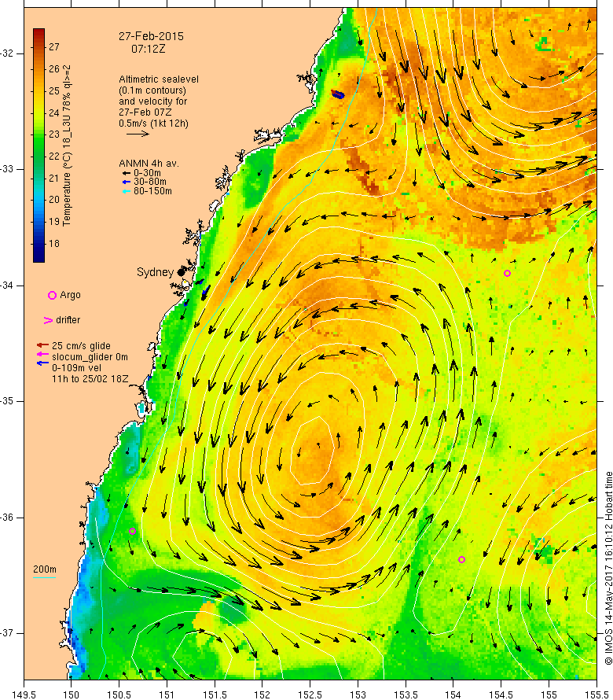Click the -32 latitude axis label
The width and height of the screenshot is (613, 700).
[x=7, y=53]
